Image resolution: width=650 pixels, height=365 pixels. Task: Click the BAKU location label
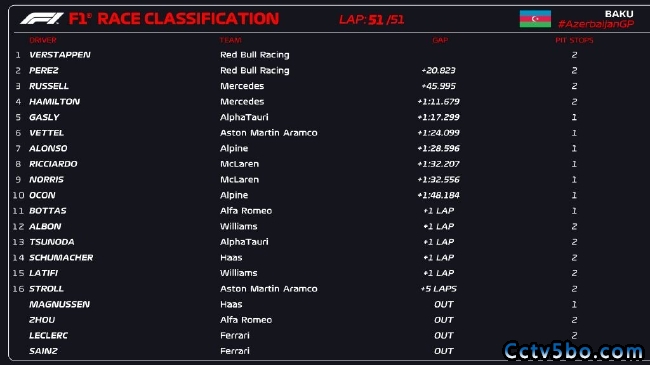coord(619,14)
